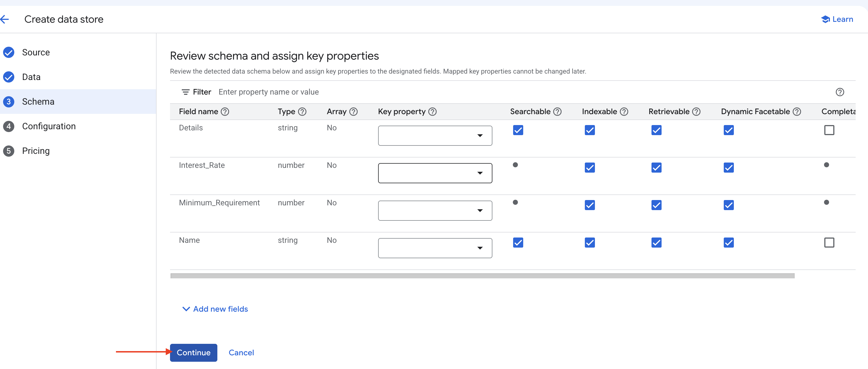Click the horizontal table scrollbar

[482, 276]
